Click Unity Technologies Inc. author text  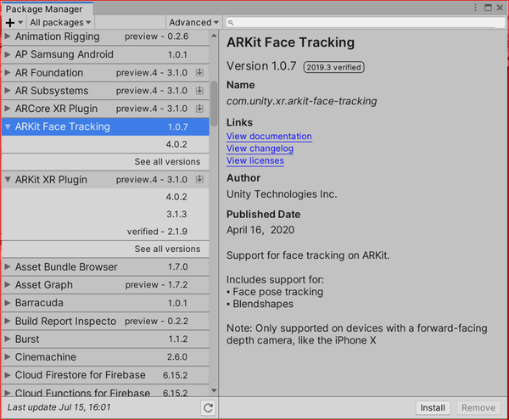(282, 194)
